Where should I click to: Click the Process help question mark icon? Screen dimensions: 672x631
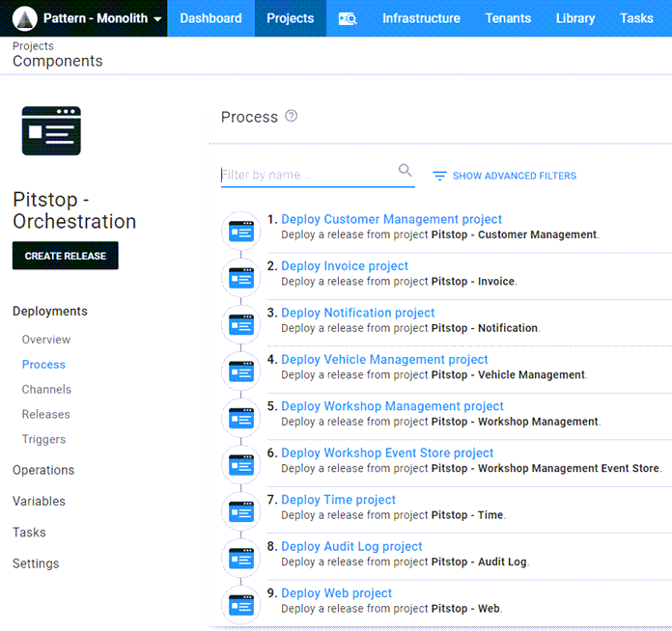pyautogui.click(x=292, y=117)
